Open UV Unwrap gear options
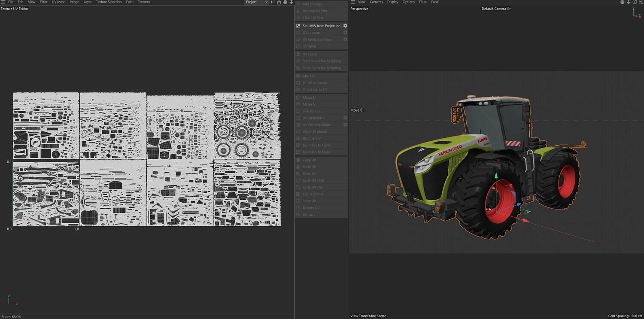The height and width of the screenshot is (319, 644). (x=345, y=33)
